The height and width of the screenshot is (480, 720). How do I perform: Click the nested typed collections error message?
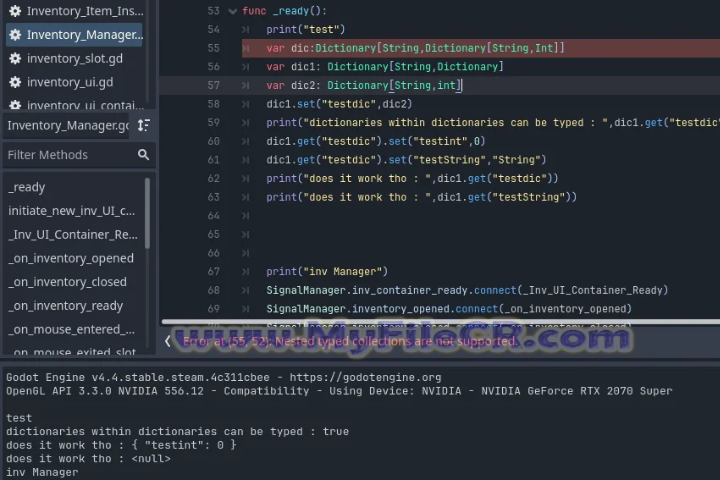click(x=349, y=341)
